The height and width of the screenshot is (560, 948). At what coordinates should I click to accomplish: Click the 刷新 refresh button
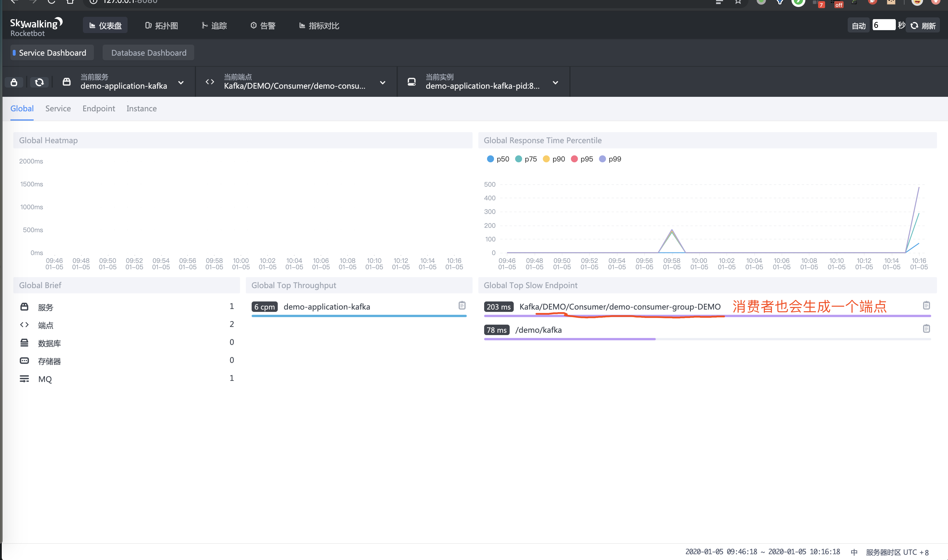point(923,26)
